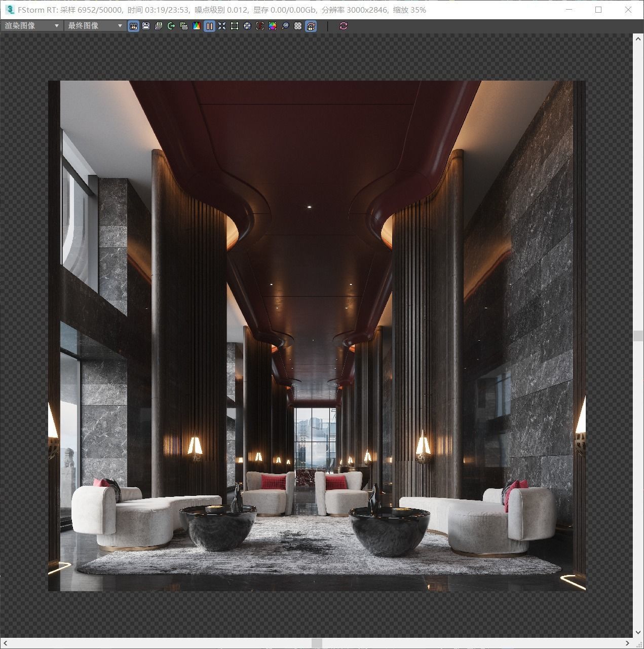The width and height of the screenshot is (644, 649).
Task: Click the horizontal scrollbar right arrow
Action: pyautogui.click(x=627, y=643)
